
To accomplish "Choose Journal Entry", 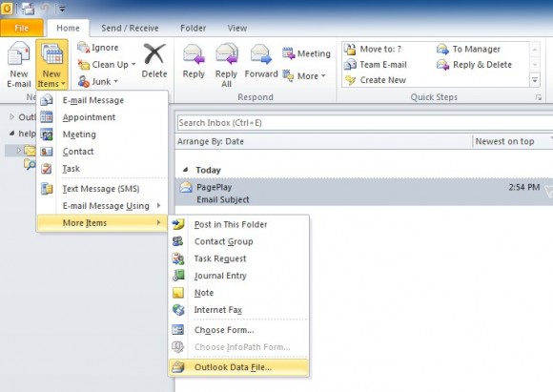I will (238, 276).
